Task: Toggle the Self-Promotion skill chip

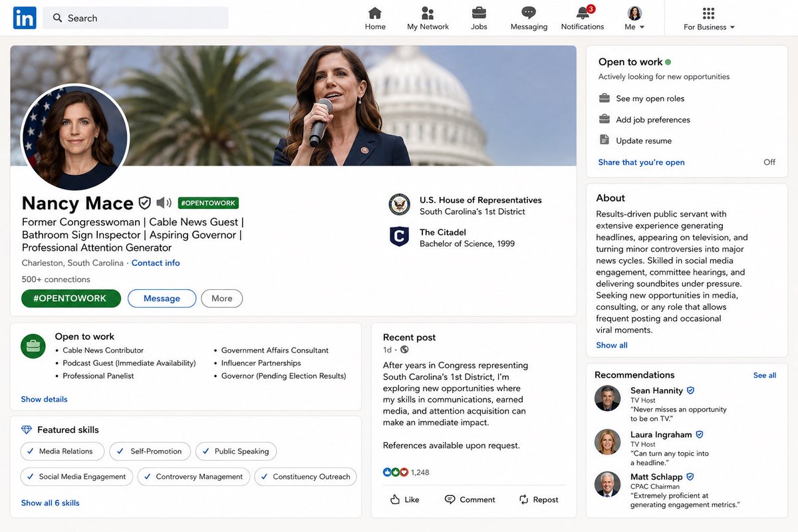Action: (150, 452)
